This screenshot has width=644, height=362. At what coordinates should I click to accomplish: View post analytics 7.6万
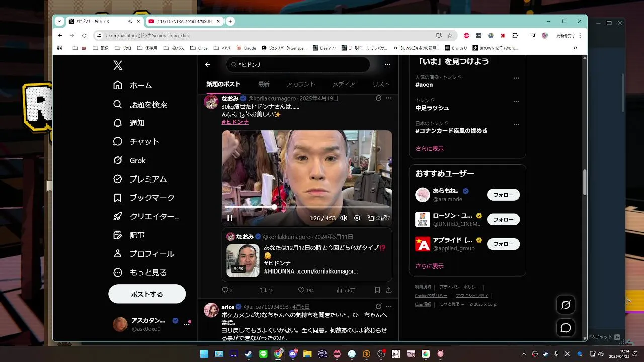[346, 290]
